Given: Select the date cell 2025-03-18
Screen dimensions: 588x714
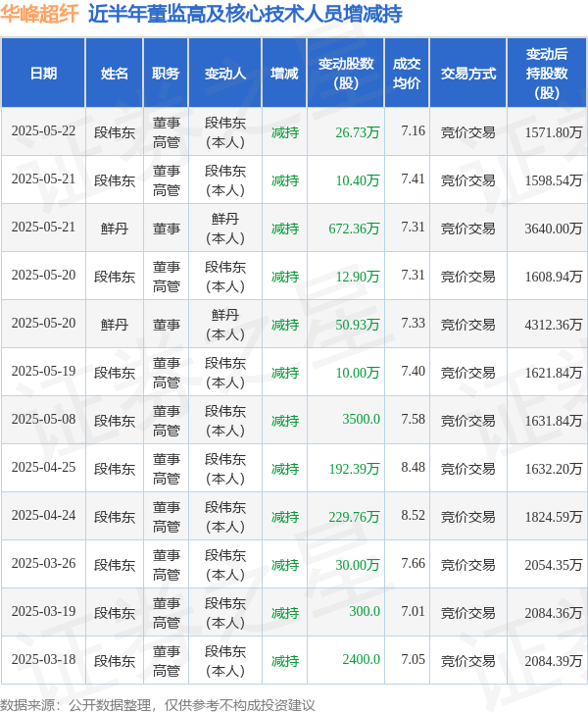Looking at the screenshot, I should [43, 659].
